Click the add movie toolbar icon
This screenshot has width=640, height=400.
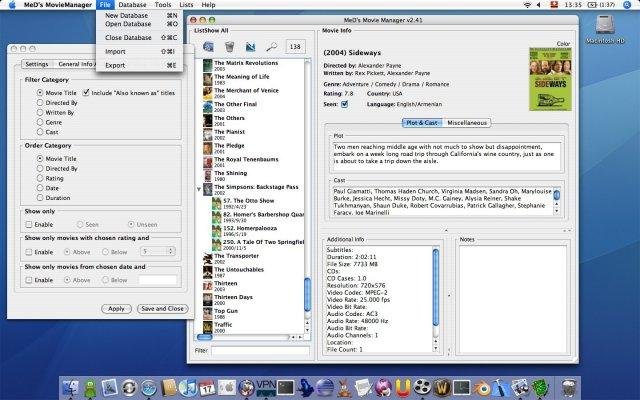coord(208,47)
